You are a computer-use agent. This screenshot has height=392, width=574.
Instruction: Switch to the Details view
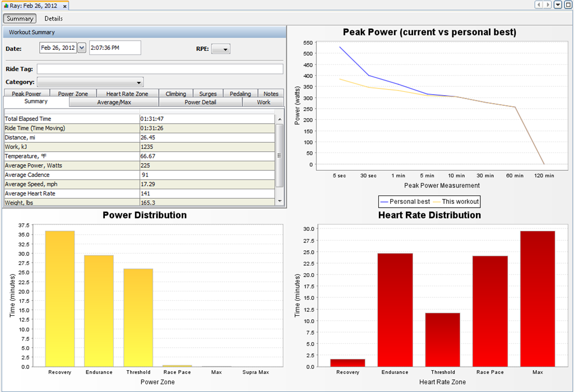(53, 18)
